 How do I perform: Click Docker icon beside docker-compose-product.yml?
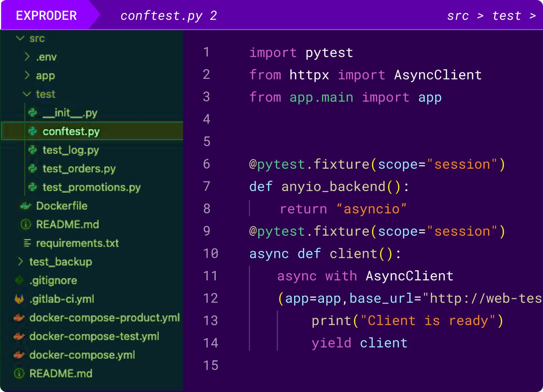(19, 318)
